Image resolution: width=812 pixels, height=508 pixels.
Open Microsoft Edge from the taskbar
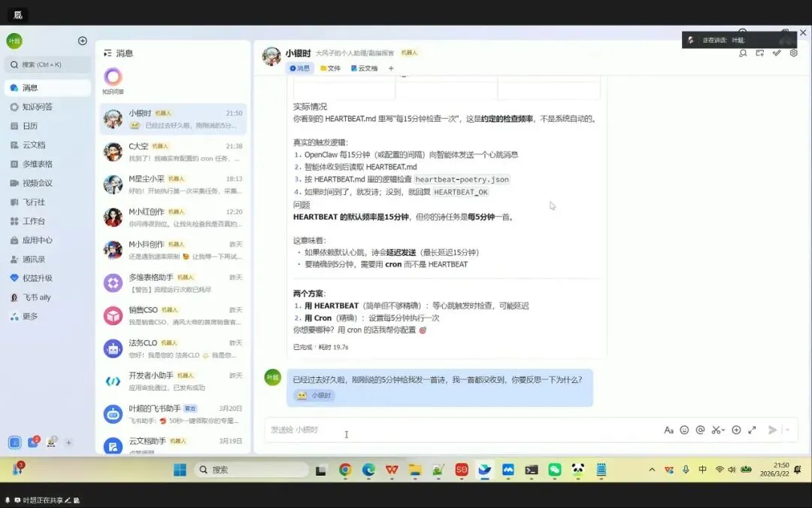coord(368,470)
